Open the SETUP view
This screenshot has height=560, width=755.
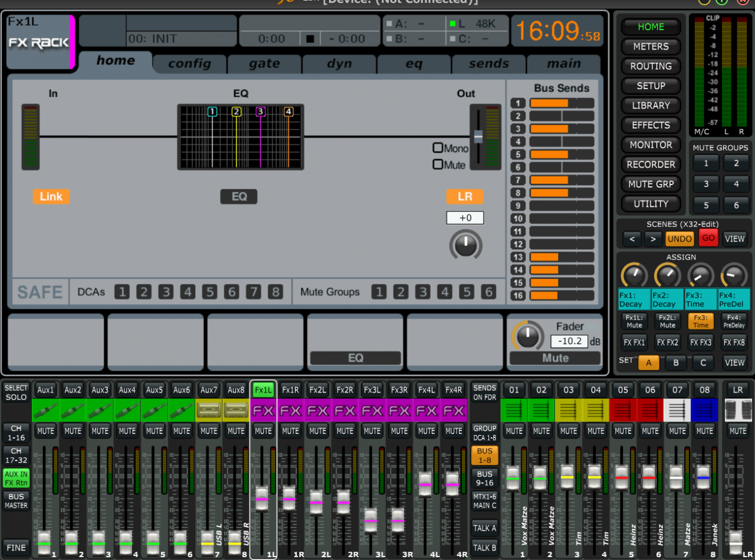pos(651,85)
